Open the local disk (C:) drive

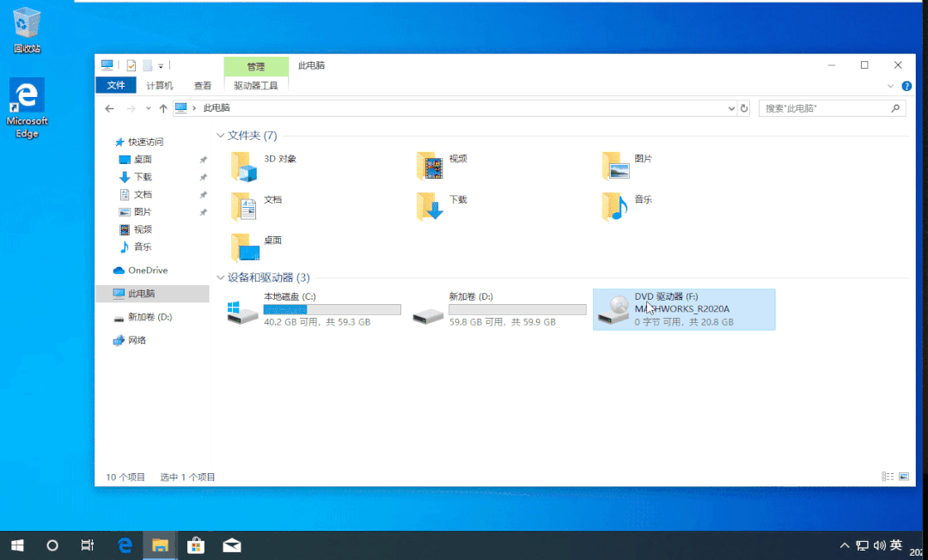click(314, 309)
